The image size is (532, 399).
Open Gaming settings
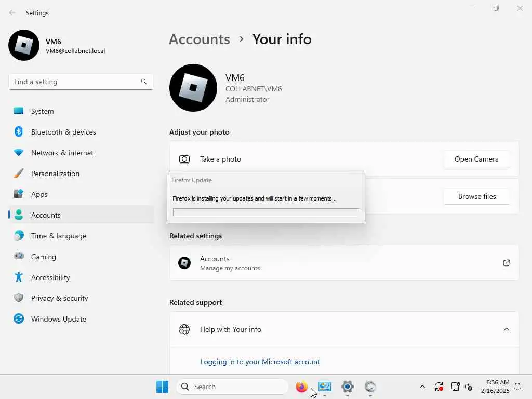(x=81, y=257)
